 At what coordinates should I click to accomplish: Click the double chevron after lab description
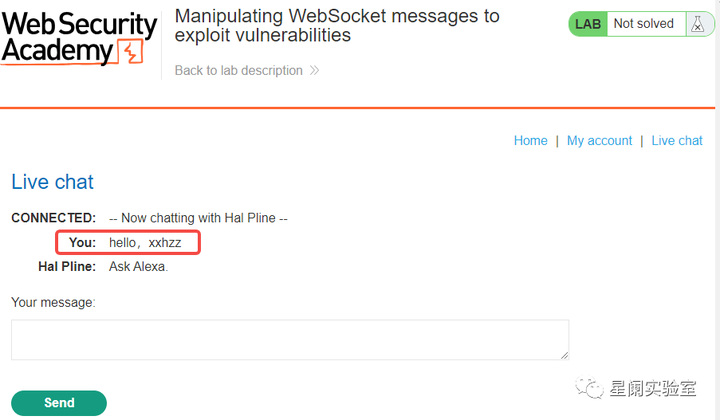(x=314, y=71)
